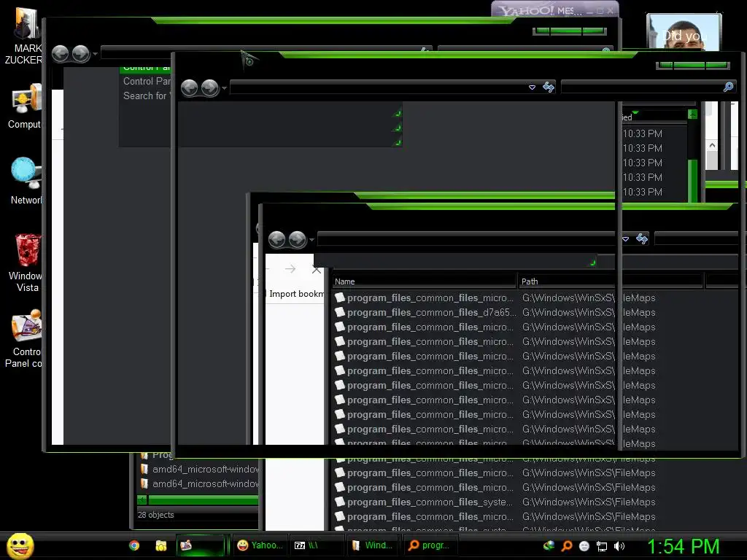Click the green vertical scrollbar thumb by timestamps
This screenshot has height=560, width=747.
tap(693, 181)
